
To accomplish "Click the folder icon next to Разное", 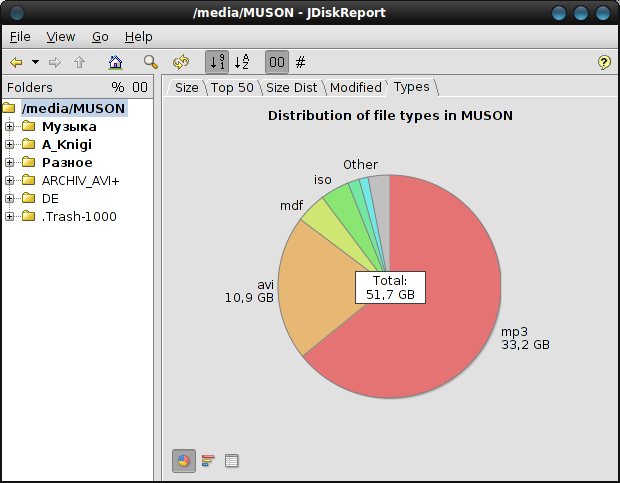I will coord(28,162).
